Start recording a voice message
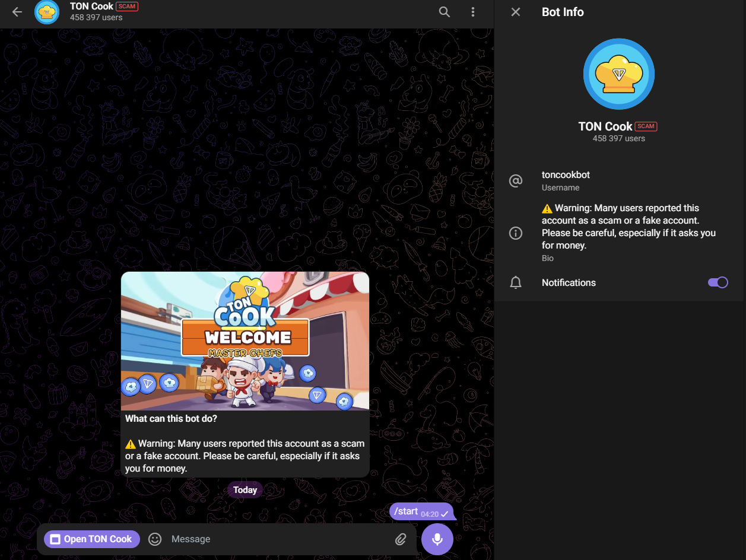 (x=437, y=539)
